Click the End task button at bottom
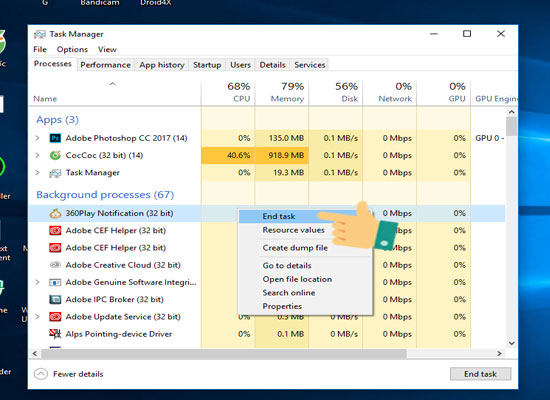Viewport: 550px width, 400px height. 480,374
